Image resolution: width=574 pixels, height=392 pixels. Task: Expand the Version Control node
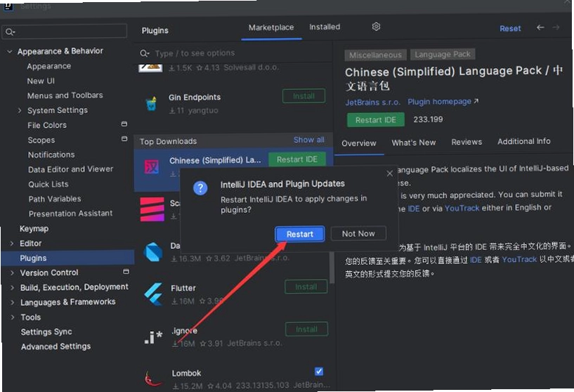[x=12, y=273]
